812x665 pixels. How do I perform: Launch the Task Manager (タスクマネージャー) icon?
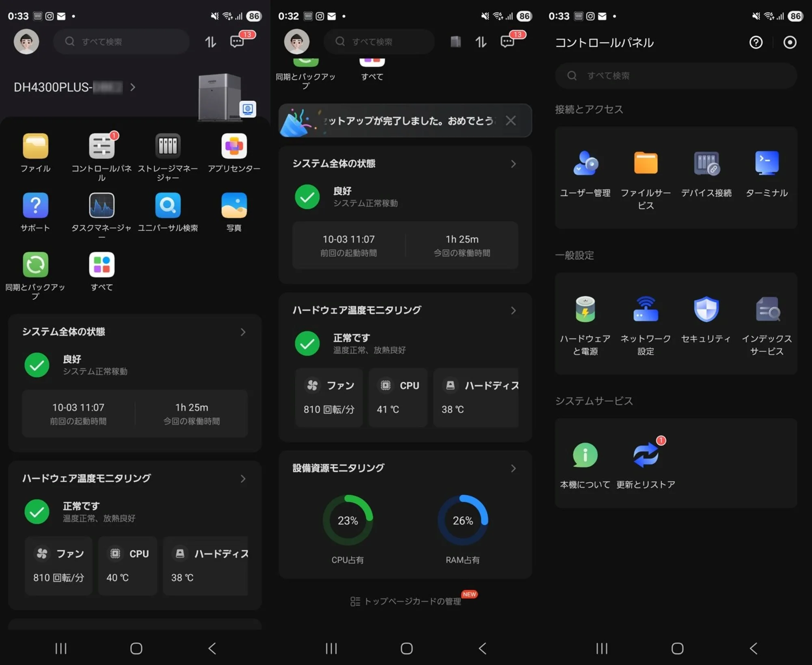point(101,206)
